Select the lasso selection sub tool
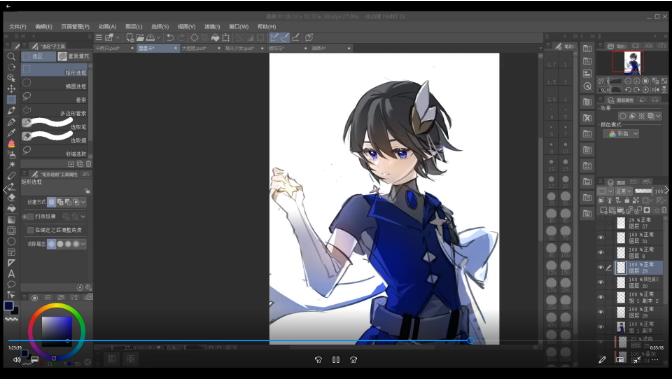 [x=54, y=96]
